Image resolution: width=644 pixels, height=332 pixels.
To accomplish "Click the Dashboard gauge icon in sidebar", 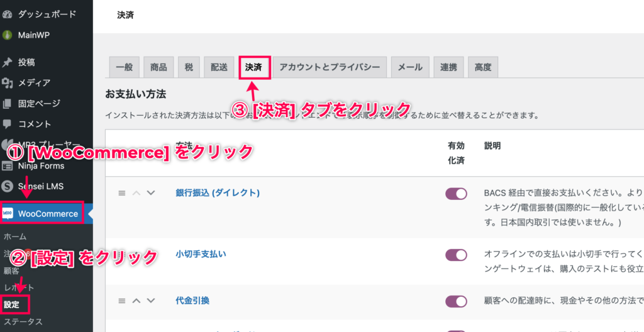I will 7,14.
